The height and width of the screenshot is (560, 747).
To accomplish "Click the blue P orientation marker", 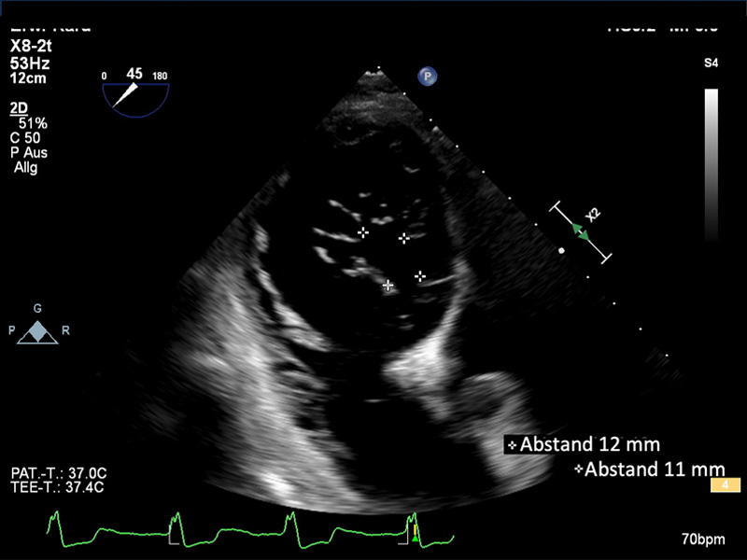I will (x=427, y=77).
